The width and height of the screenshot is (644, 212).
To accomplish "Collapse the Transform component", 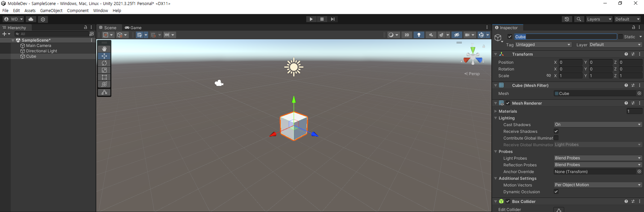I will (x=496, y=54).
